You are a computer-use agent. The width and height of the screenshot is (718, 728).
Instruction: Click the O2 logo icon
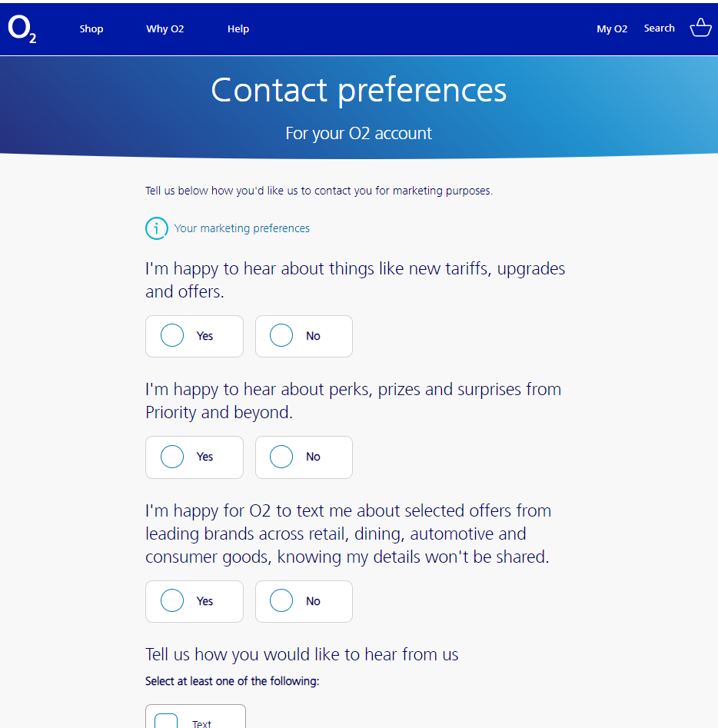[x=22, y=28]
